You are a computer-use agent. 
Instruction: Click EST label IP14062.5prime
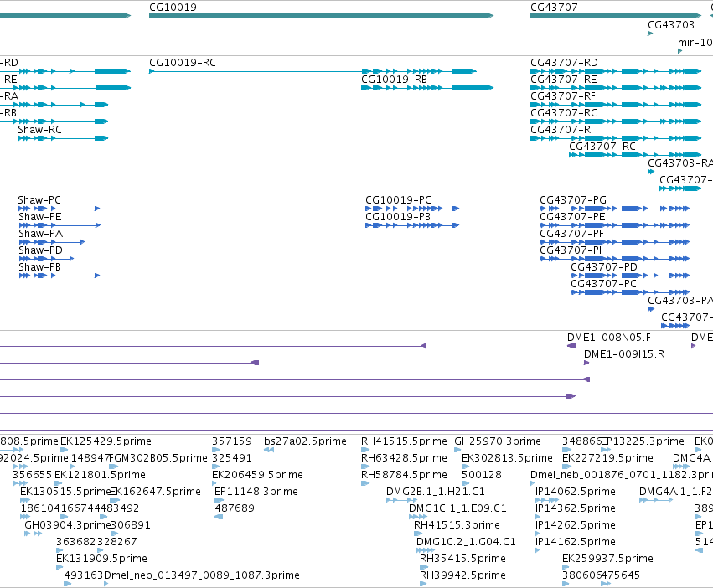tap(576, 492)
